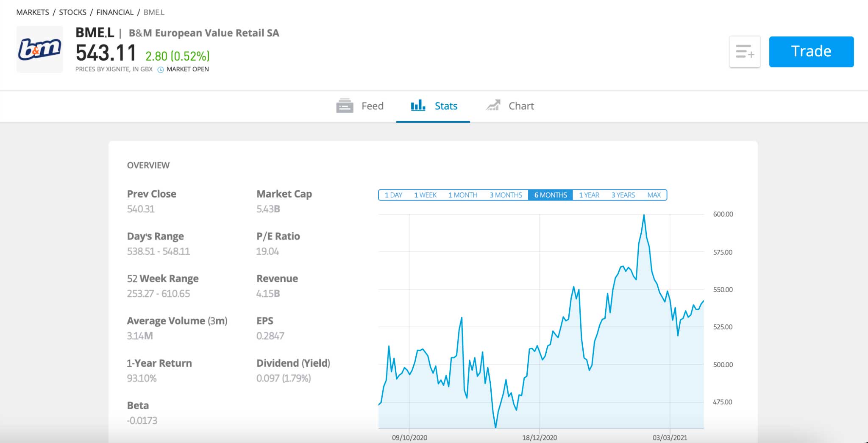Click Market Cap value 5.43B

268,209
